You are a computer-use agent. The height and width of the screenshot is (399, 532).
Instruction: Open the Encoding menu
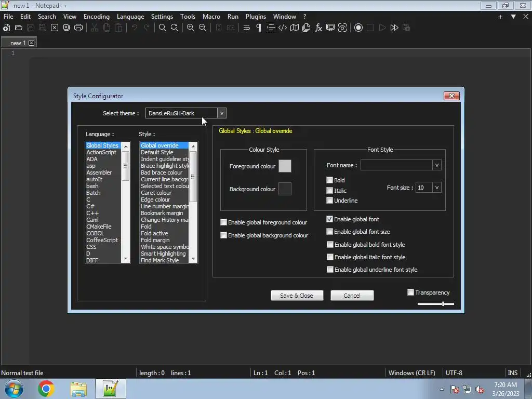click(97, 16)
